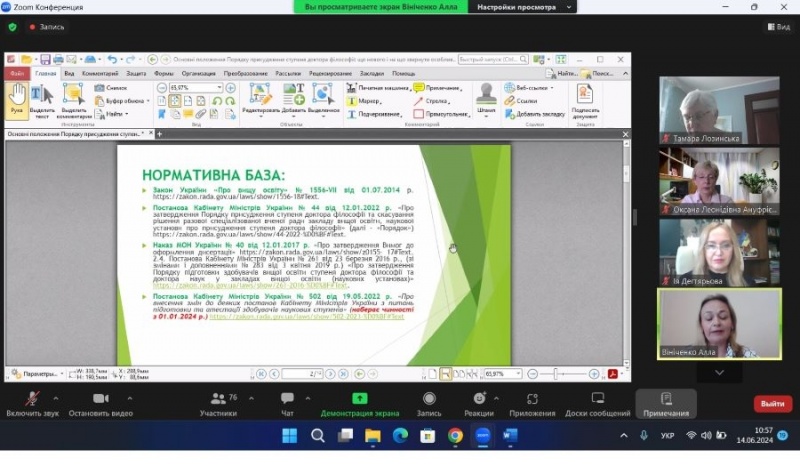Image resolution: width=800 pixels, height=474 pixels.
Task: Select the Рука hand tool
Action: [17, 100]
